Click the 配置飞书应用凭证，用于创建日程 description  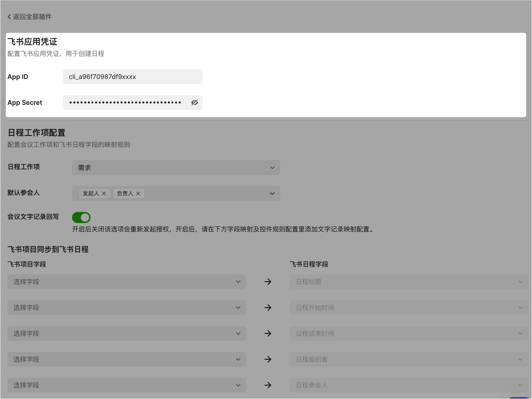pyautogui.click(x=56, y=54)
